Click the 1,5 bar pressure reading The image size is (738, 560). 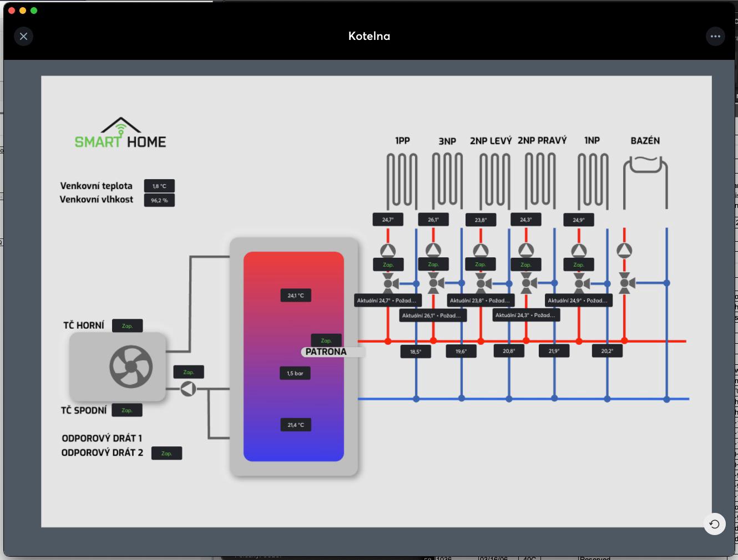tap(295, 374)
